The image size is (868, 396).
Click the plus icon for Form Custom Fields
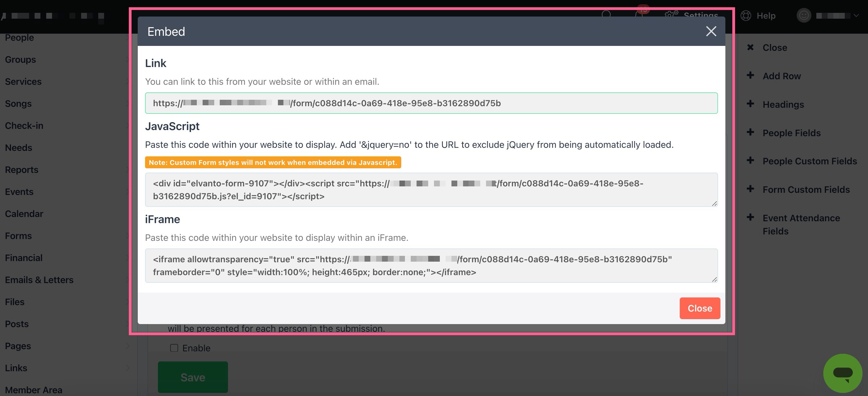point(750,189)
